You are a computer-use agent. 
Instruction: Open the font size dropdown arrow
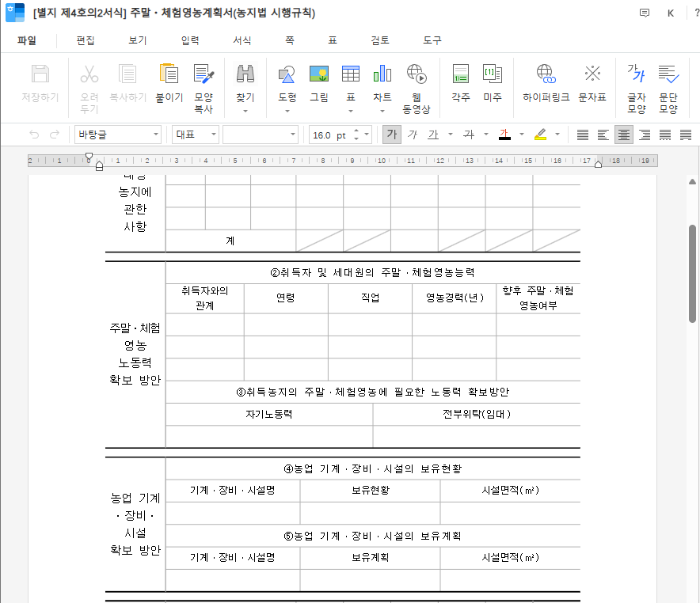pos(367,135)
